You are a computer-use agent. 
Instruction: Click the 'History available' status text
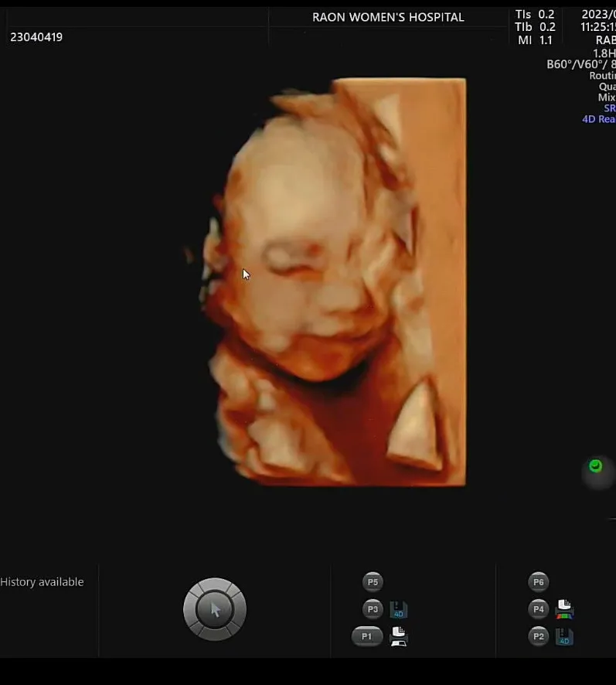(42, 582)
